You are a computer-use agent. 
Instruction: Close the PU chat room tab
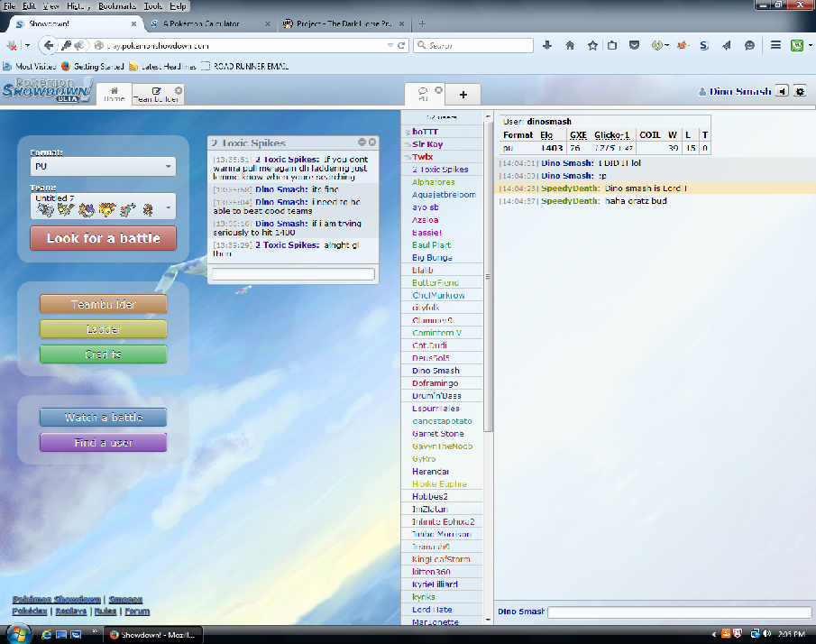tap(439, 90)
